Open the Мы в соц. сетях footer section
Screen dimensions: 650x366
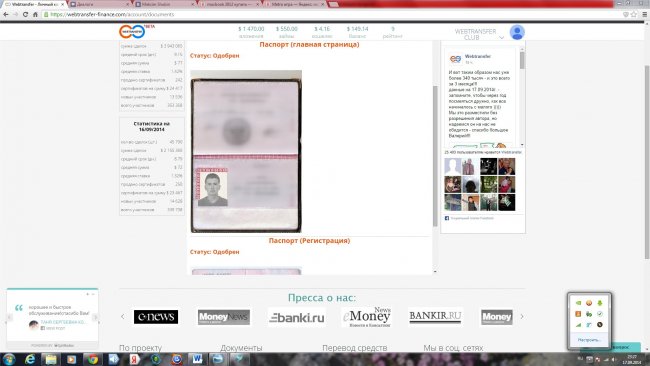pos(453,348)
